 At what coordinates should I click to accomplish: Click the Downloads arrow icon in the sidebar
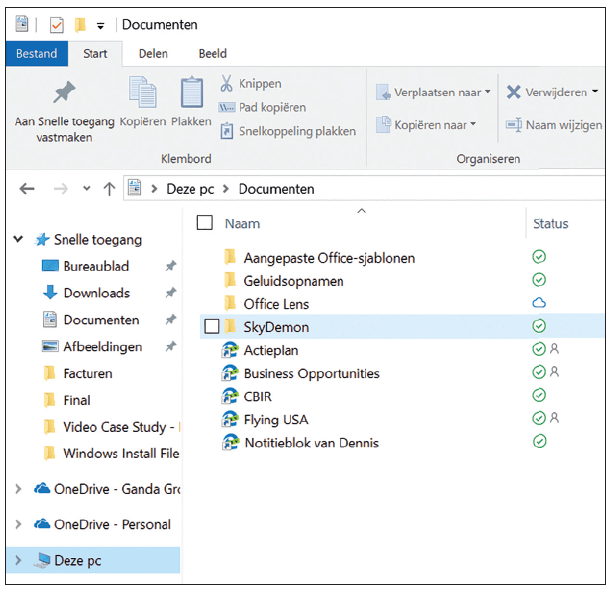[x=50, y=292]
